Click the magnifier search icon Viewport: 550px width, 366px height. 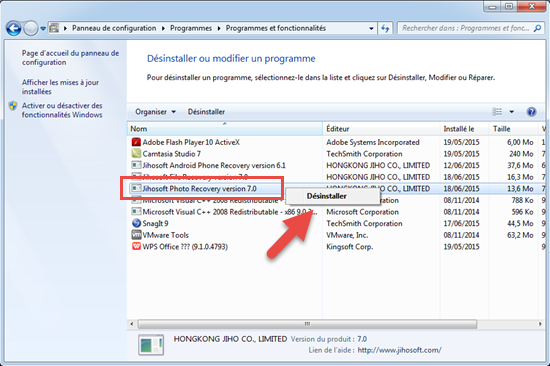coord(537,28)
